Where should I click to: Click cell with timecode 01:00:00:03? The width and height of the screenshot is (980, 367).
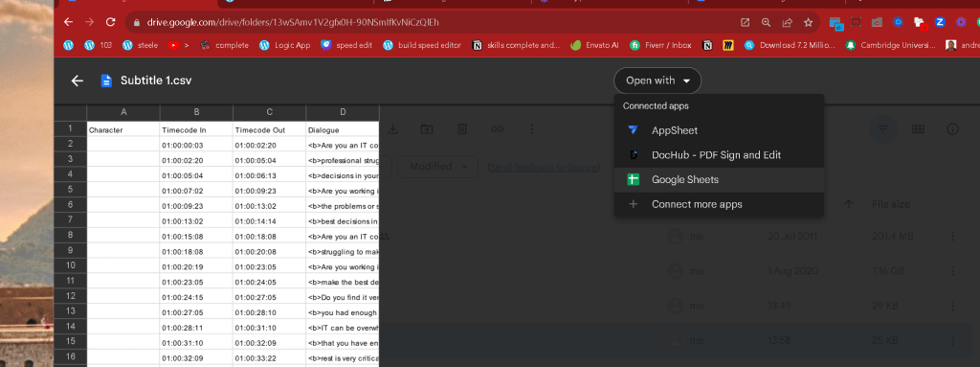coord(196,145)
